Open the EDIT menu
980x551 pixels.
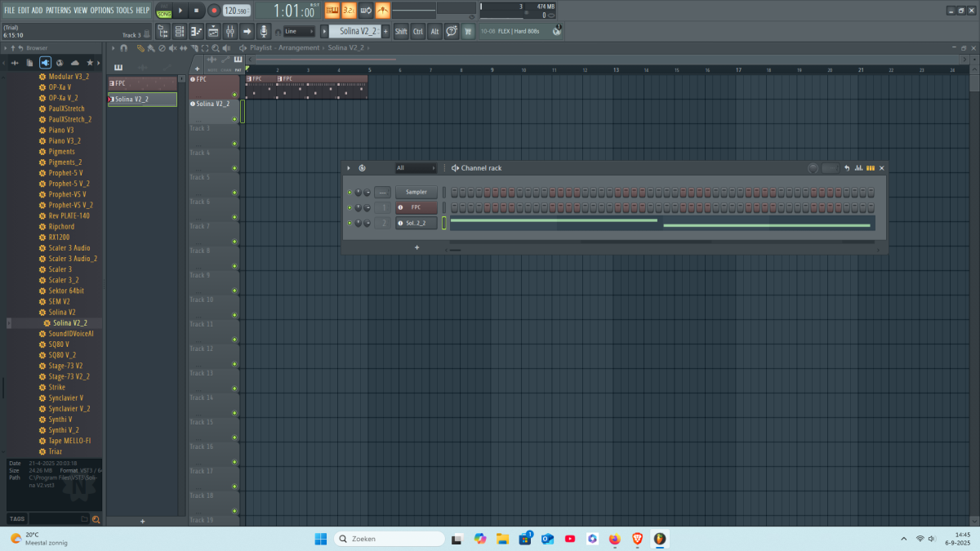[x=24, y=10]
